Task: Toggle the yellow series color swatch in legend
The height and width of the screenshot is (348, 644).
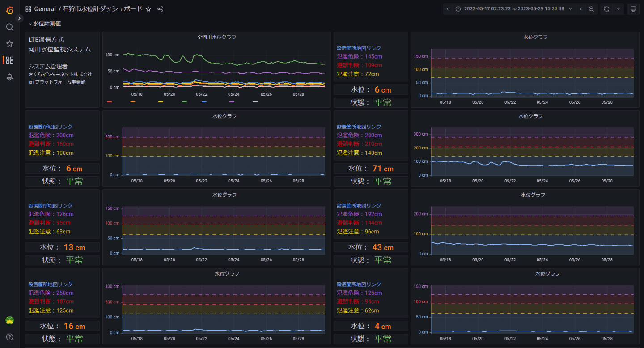Action: pyautogui.click(x=161, y=102)
